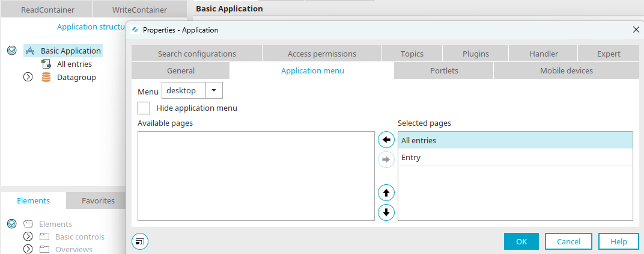Click the Basic Application icon in tree
Viewport: 644px width, 254px height.
(x=30, y=51)
